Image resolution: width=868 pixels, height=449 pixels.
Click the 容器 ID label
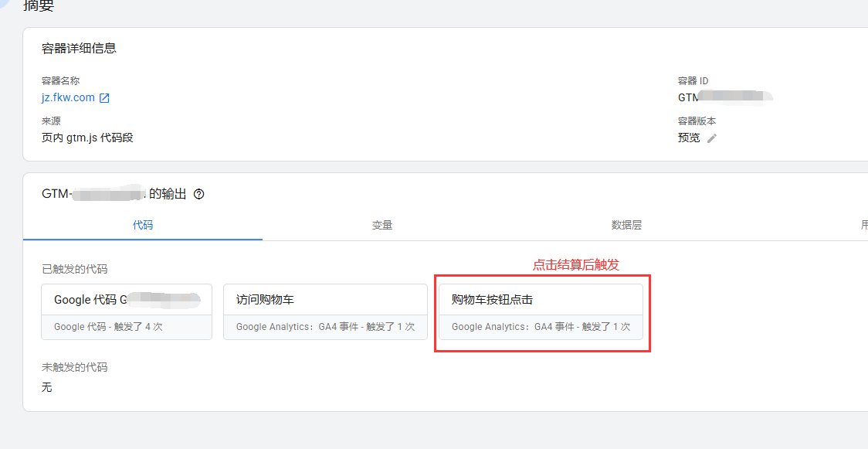click(x=693, y=81)
